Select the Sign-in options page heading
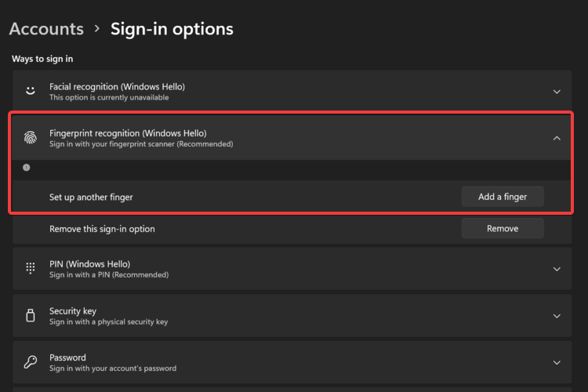This screenshot has height=392, width=588. point(172,29)
